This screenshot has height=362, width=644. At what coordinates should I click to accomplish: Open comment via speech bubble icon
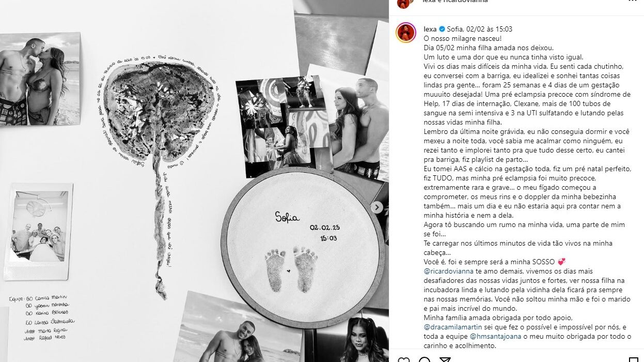click(425, 360)
